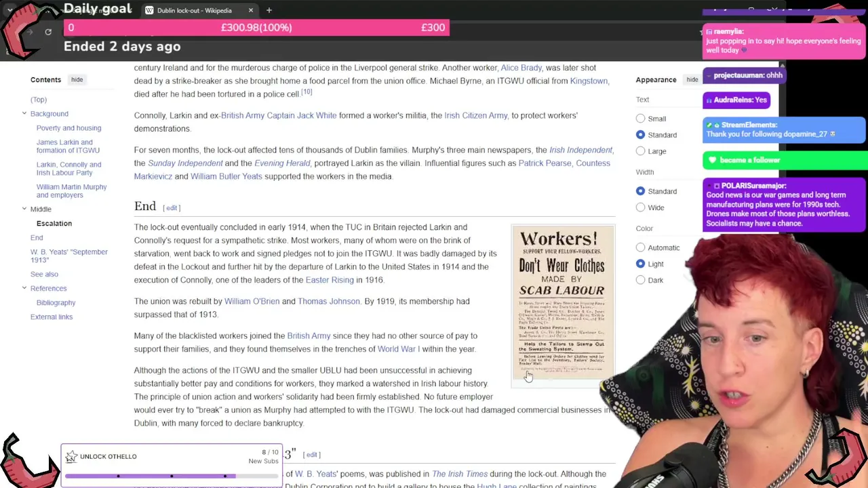Follow the Kingstown link
The height and width of the screenshot is (488, 868).
coord(589,81)
